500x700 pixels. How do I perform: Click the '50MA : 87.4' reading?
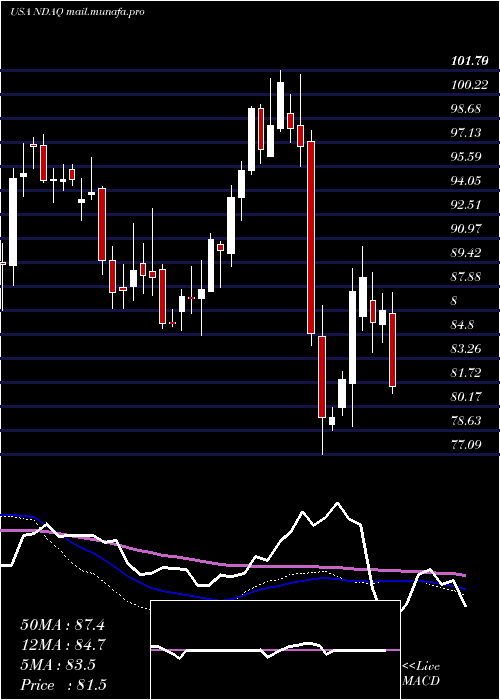coord(62,625)
